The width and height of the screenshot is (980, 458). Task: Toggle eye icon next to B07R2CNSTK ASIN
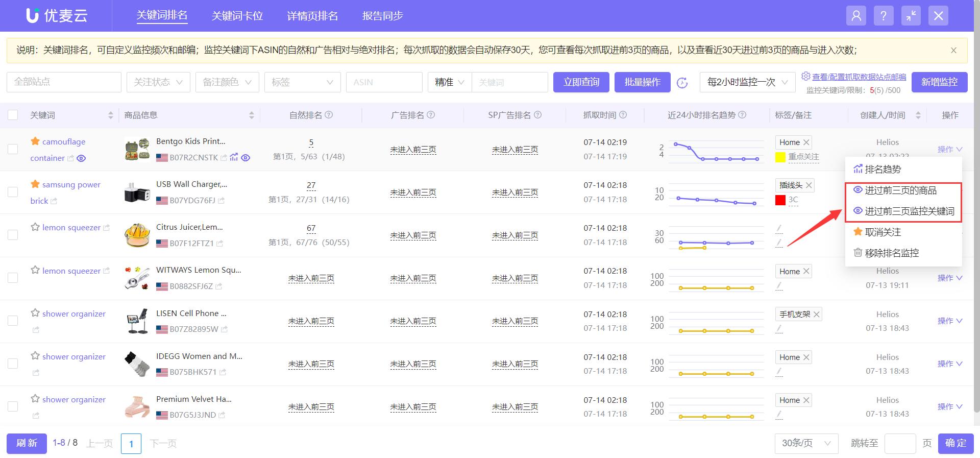pos(246,158)
